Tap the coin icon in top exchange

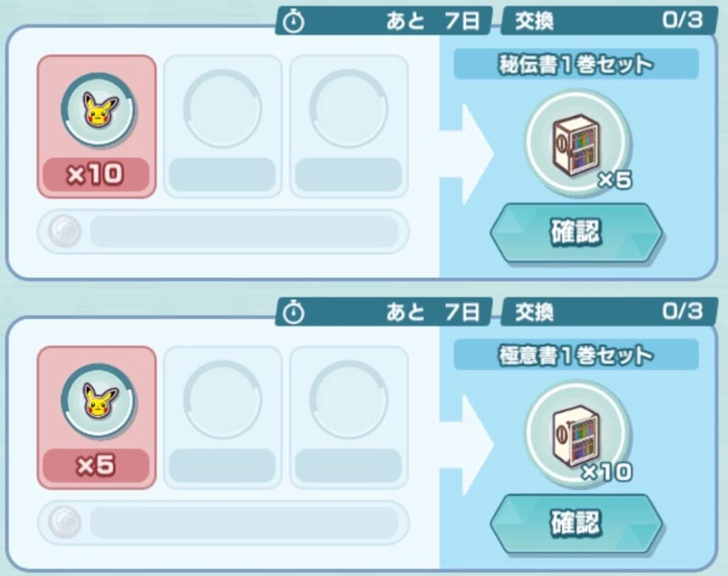[x=65, y=231]
